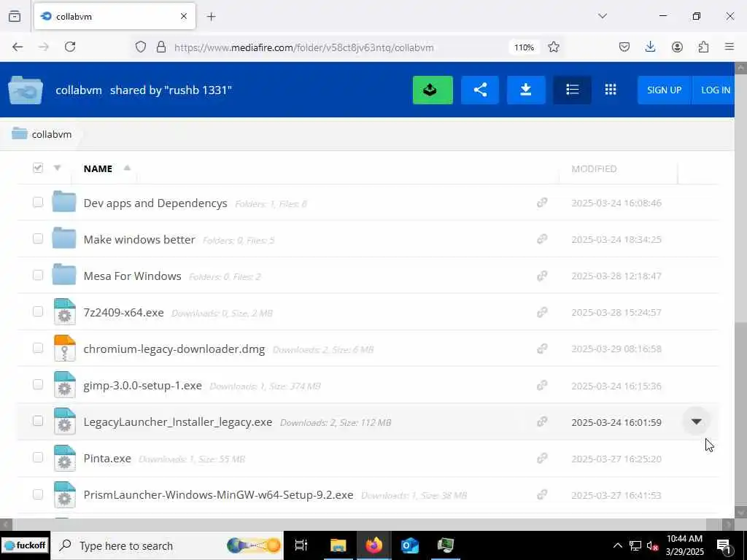
Task: Click the SIGN UP button
Action: pyautogui.click(x=664, y=90)
